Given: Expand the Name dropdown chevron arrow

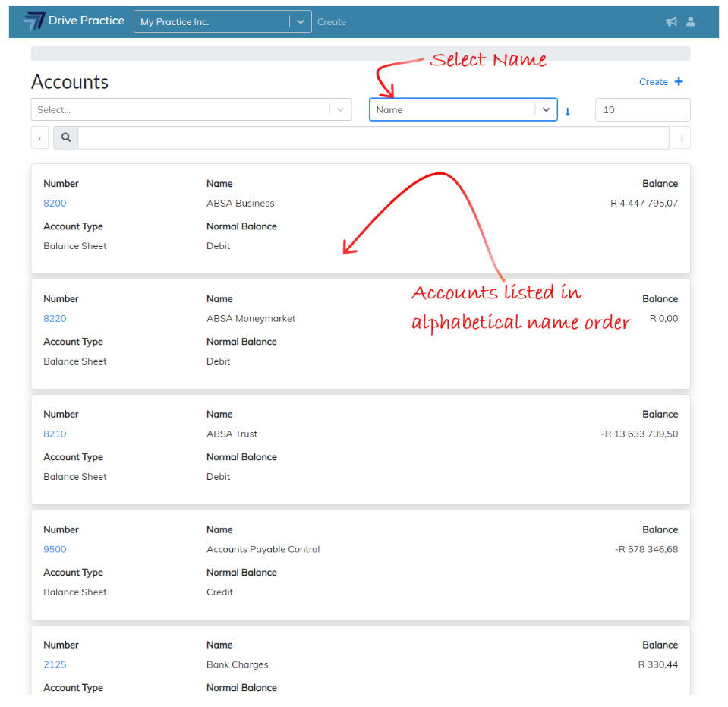Looking at the screenshot, I should click(546, 109).
